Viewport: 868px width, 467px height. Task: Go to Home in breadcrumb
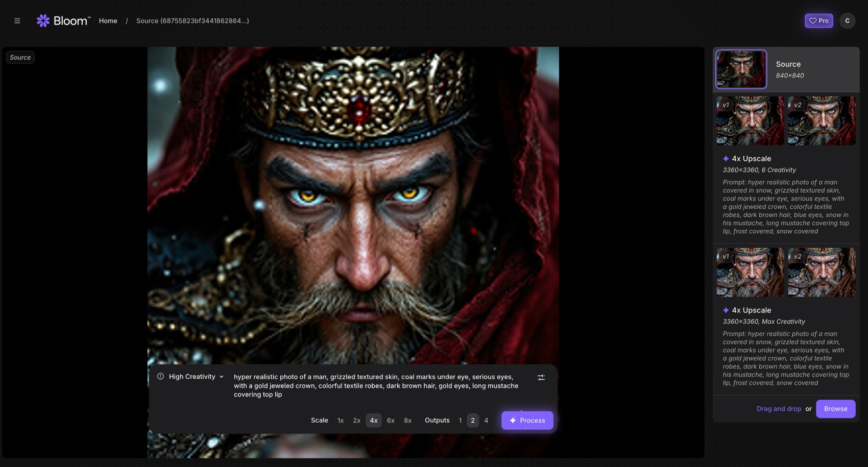[108, 21]
